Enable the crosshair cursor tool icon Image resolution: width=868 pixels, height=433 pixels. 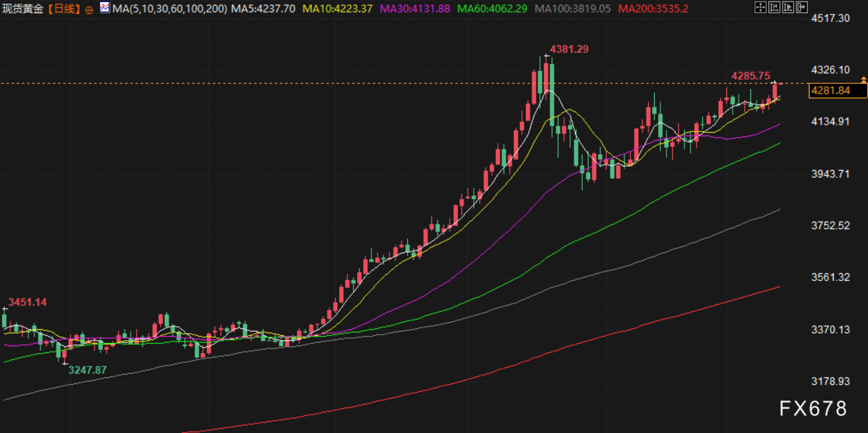tap(760, 8)
